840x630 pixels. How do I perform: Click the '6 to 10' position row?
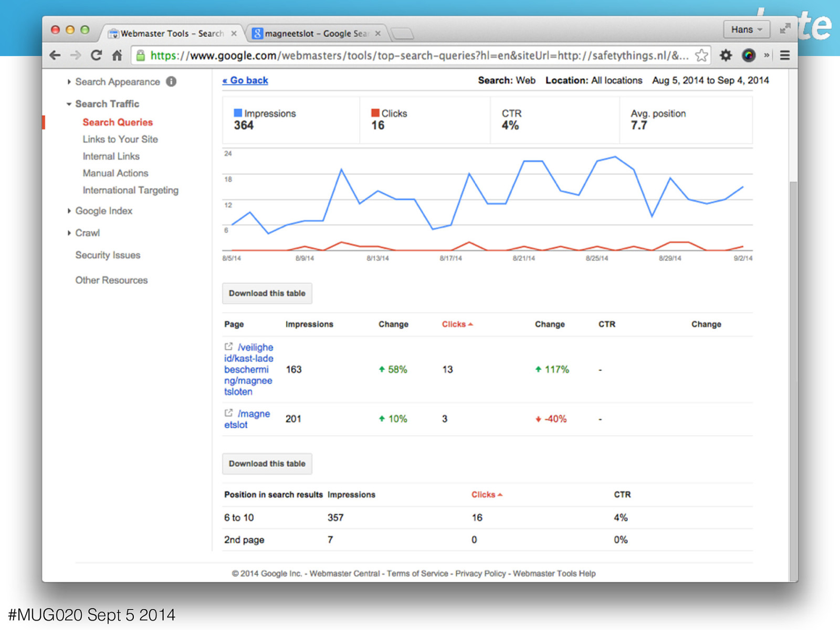click(x=488, y=518)
